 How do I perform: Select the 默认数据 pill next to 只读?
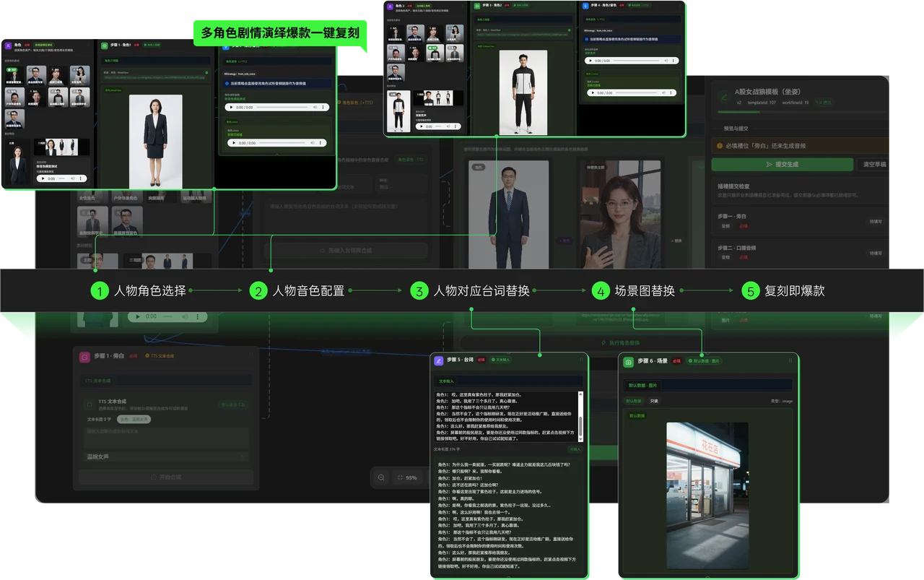coord(634,401)
